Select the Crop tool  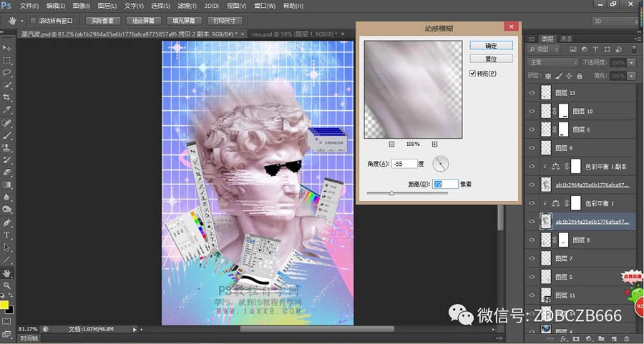(6, 97)
